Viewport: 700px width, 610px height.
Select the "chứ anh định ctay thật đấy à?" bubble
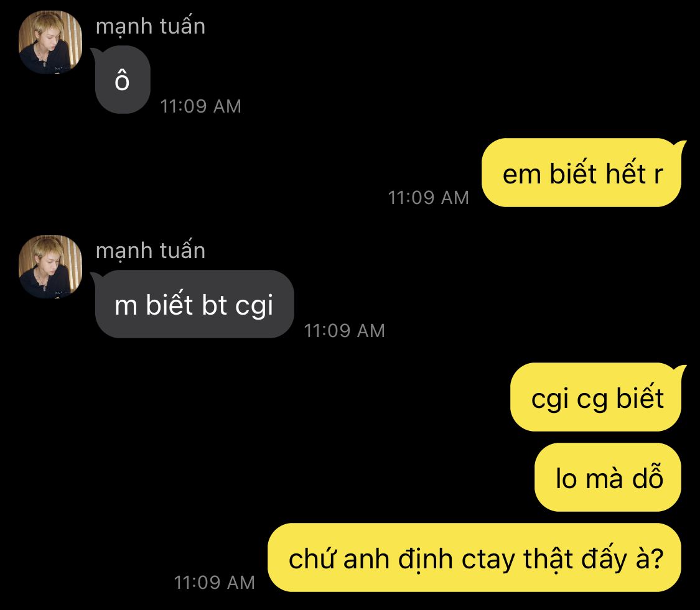pyautogui.click(x=475, y=558)
